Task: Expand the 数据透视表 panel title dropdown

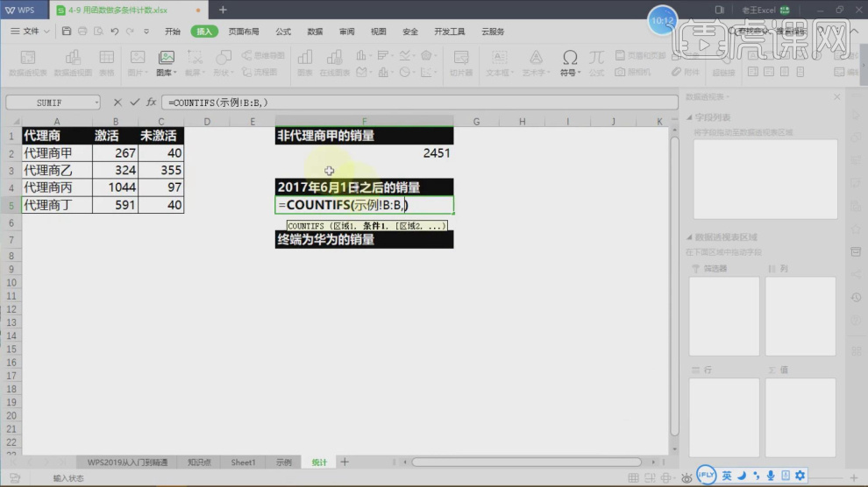Action: [x=727, y=97]
